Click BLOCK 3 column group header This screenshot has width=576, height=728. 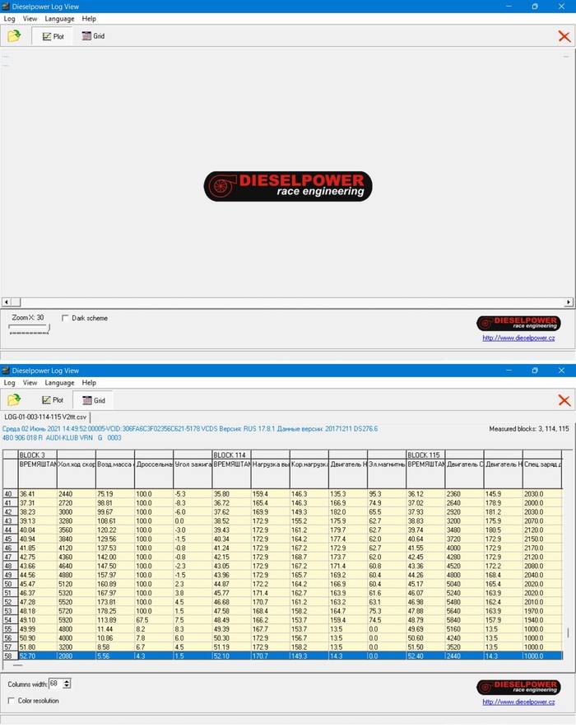37,455
